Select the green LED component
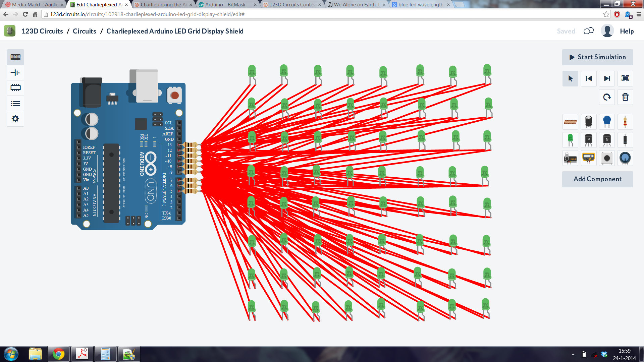 (x=571, y=140)
